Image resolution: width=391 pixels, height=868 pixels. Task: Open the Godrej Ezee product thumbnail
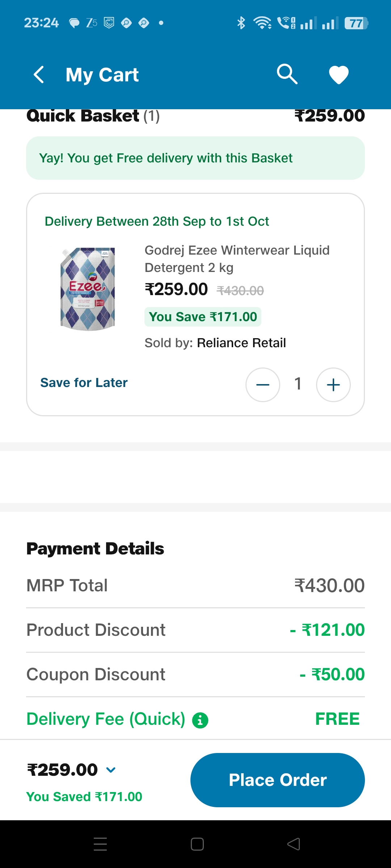coord(88,289)
